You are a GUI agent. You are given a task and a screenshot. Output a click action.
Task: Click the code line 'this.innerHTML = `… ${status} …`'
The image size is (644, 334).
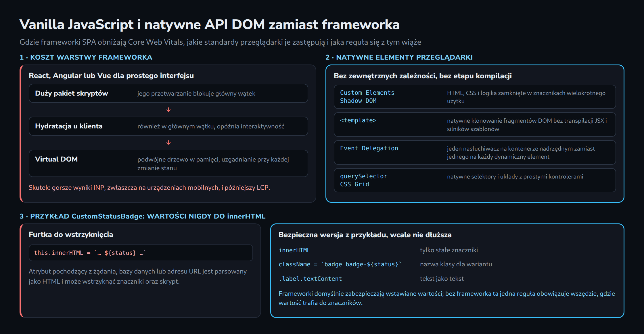(x=90, y=253)
